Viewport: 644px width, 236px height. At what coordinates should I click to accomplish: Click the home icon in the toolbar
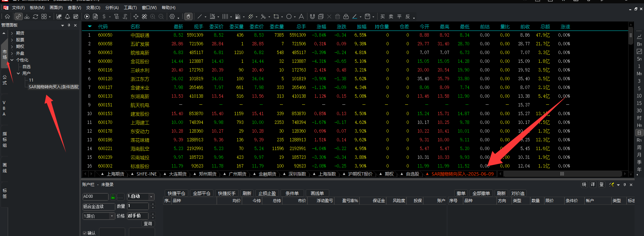click(x=7, y=16)
